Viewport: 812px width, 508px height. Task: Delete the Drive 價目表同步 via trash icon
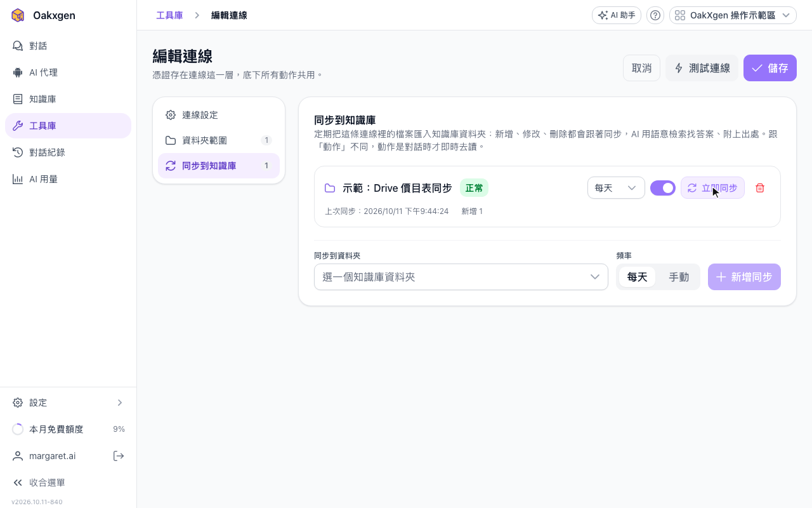click(760, 188)
